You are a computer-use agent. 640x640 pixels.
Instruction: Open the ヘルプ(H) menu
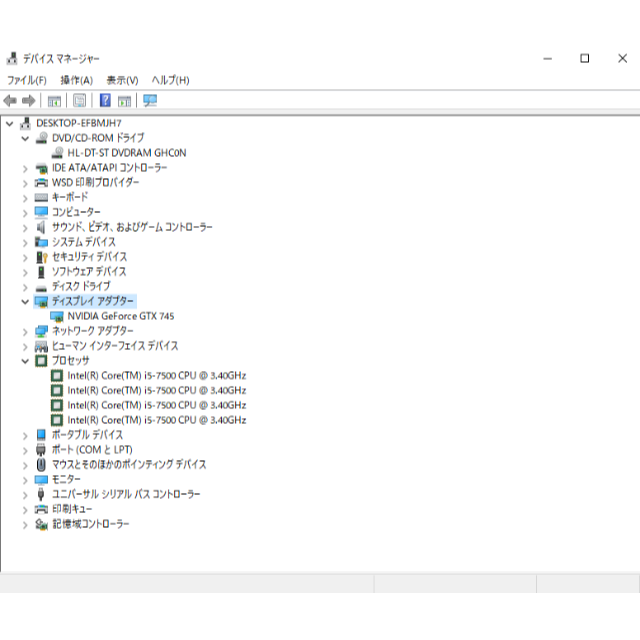pos(171,80)
